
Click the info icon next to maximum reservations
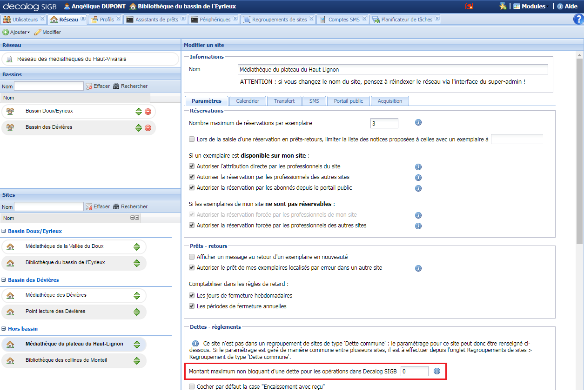418,123
